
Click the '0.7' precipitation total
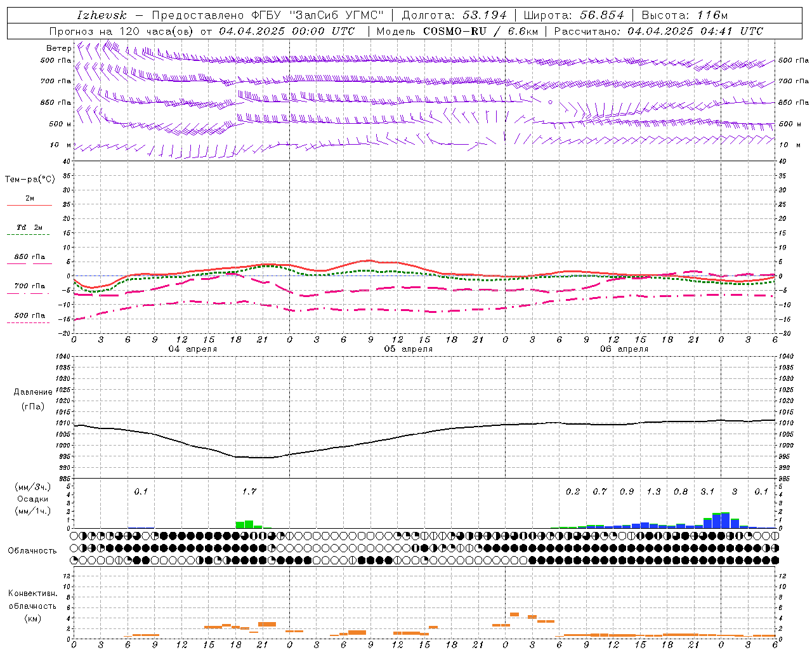tap(599, 491)
